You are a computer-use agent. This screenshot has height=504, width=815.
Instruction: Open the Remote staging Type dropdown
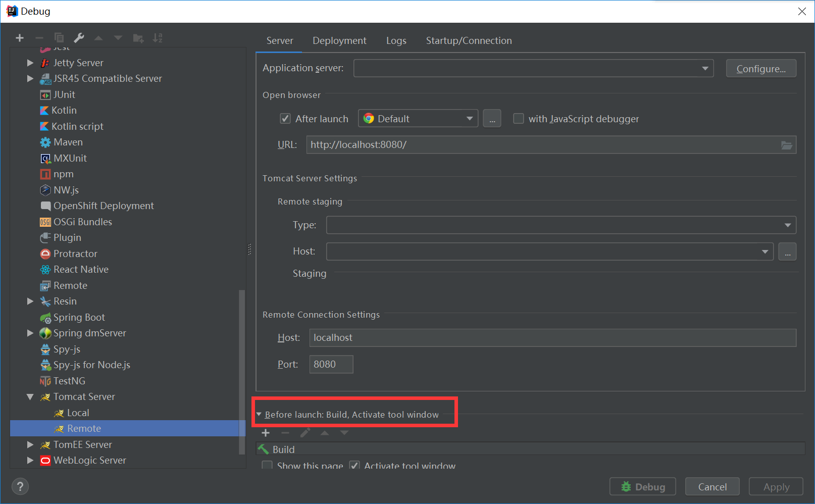(787, 225)
